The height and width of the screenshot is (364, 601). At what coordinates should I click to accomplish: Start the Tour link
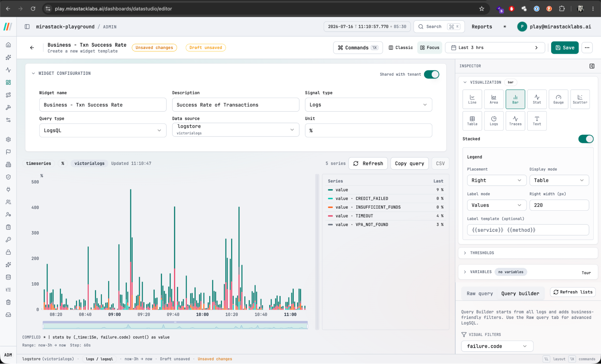pos(586,273)
